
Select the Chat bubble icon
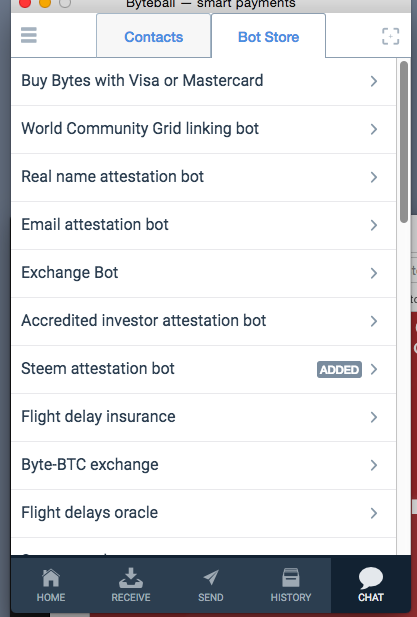(x=371, y=578)
